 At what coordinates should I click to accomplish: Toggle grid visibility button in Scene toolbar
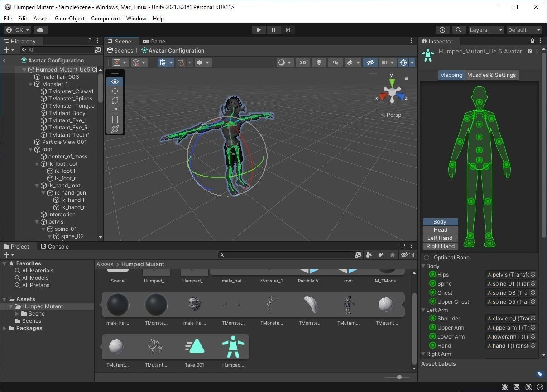(x=163, y=62)
